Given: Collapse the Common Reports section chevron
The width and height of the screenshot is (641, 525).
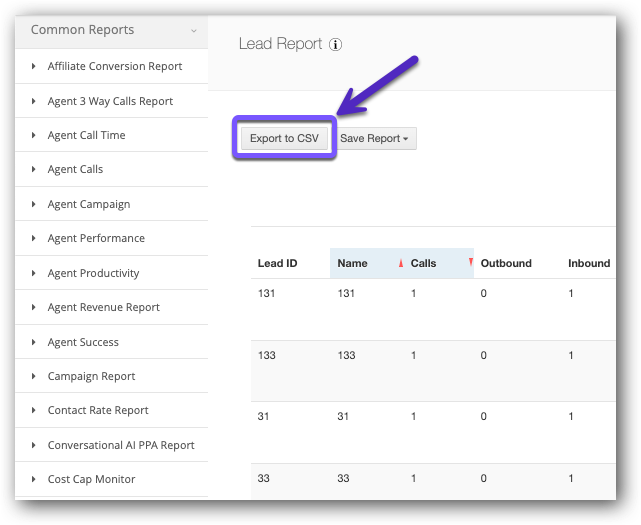Looking at the screenshot, I should (194, 31).
